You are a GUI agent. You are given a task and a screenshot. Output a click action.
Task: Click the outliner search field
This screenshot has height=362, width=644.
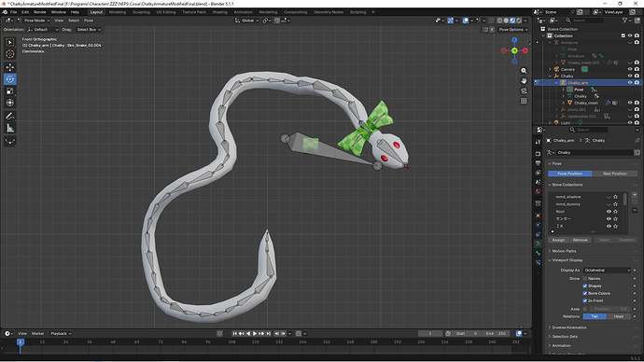[584, 21]
